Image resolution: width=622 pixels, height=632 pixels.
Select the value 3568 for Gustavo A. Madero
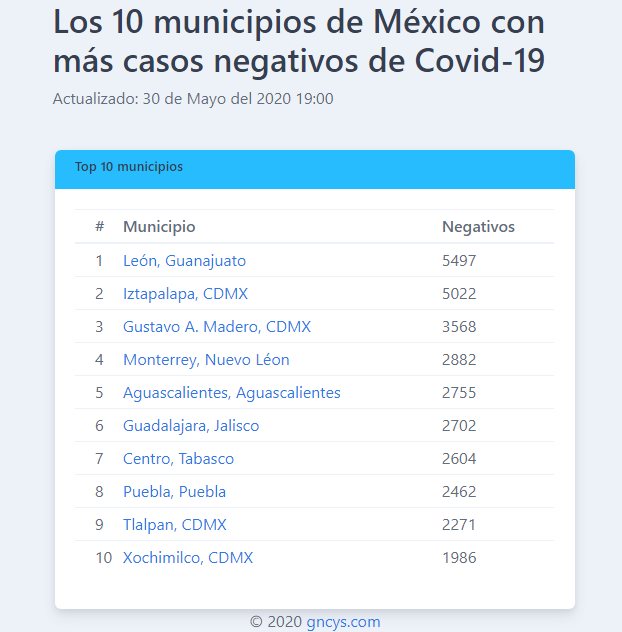point(459,327)
